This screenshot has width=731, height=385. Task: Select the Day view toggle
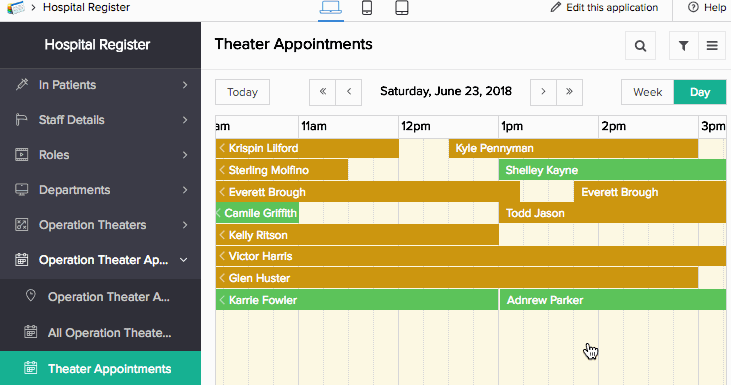pyautogui.click(x=700, y=92)
